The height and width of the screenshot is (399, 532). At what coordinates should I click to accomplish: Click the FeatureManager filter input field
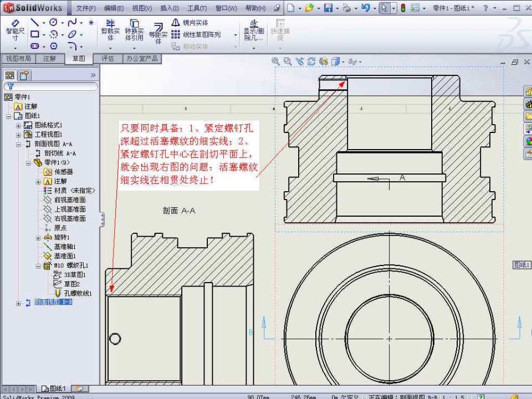(51, 86)
